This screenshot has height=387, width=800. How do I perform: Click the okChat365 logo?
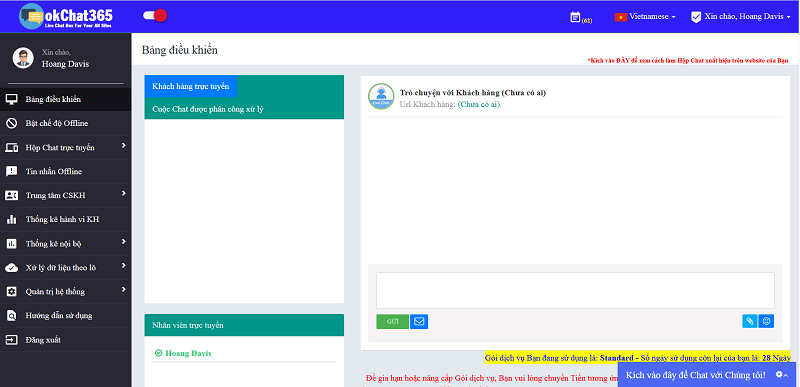[66, 16]
